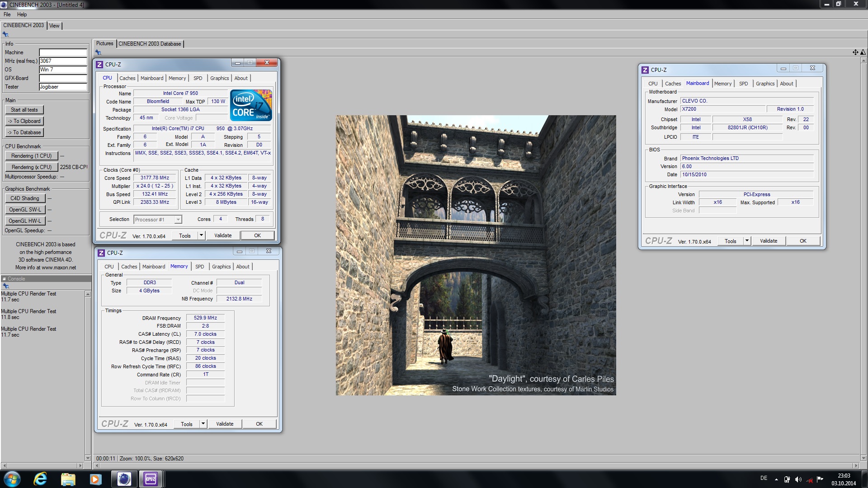Screen dimensions: 868x488
Task: Click Console scrollbar up arrow
Action: pos(88,294)
